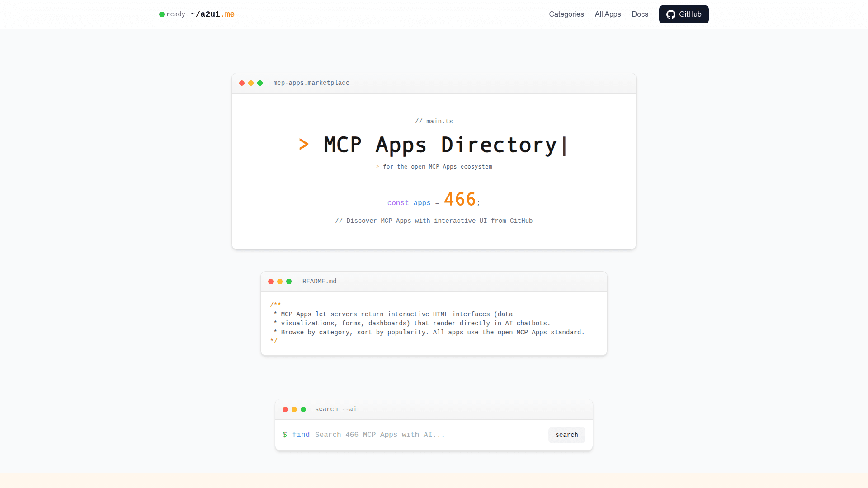The height and width of the screenshot is (488, 868).
Task: Click the ~/a2ui.me site logo
Action: [212, 14]
